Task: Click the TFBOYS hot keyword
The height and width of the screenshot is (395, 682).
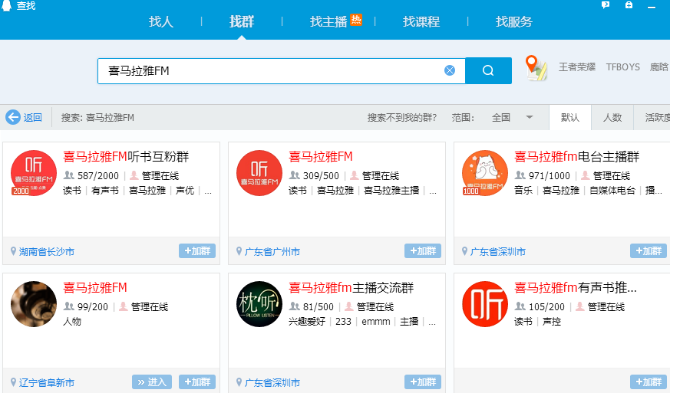Action: 623,67
